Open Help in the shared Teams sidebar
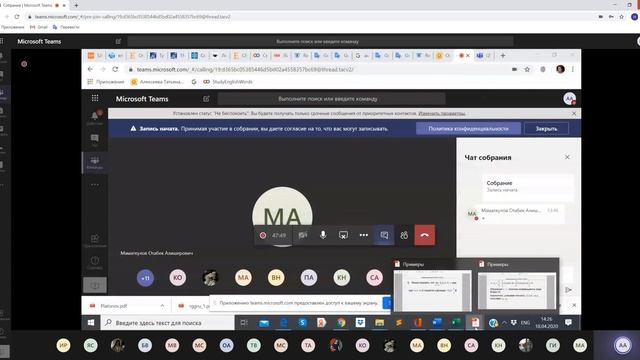Viewport: 640px width, 360px height. [95, 262]
